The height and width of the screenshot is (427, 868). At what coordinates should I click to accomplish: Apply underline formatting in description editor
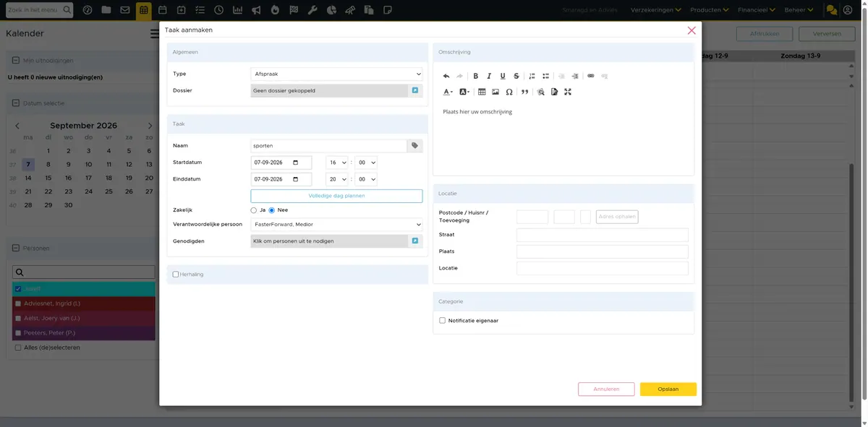503,76
